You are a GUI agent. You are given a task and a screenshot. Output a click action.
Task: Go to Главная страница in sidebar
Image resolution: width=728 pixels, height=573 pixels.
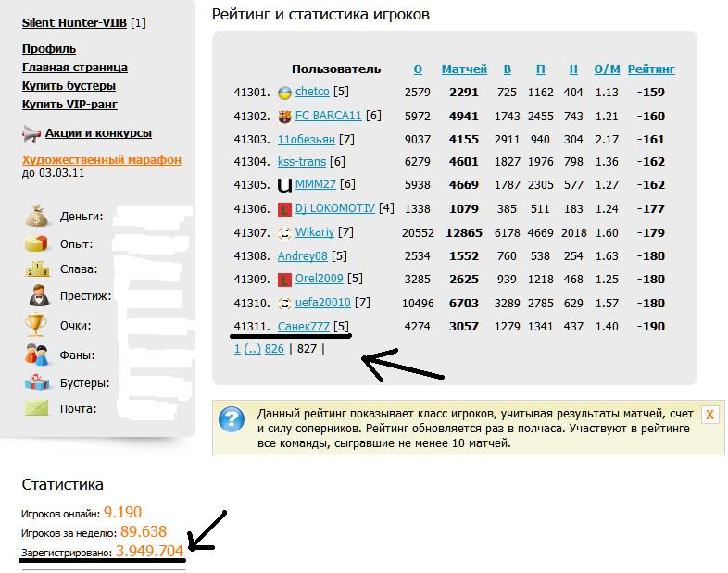point(75,68)
